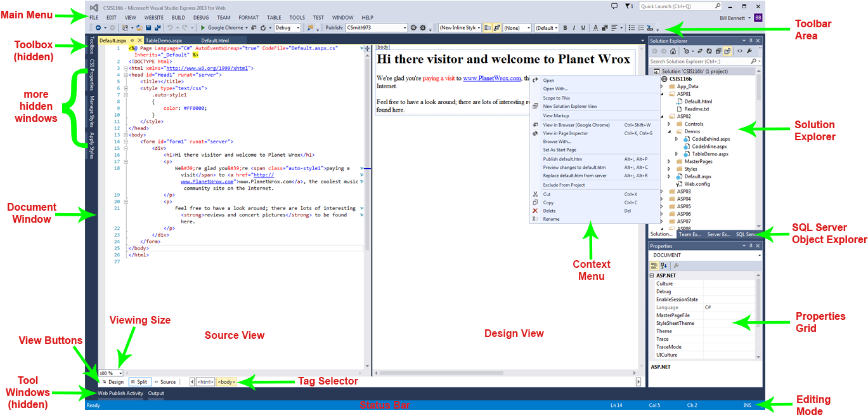The image size is (868, 415).
Task: Click the publish settings gear icon
Action: [423, 28]
